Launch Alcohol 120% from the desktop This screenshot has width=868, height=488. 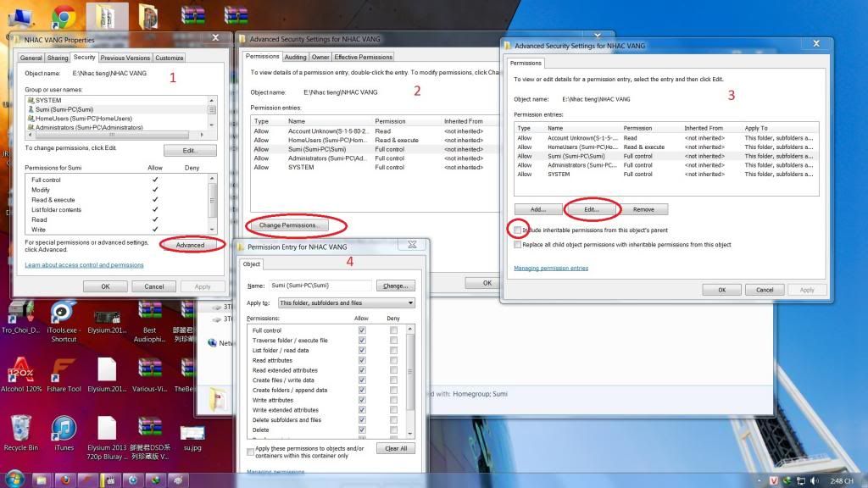pos(21,375)
